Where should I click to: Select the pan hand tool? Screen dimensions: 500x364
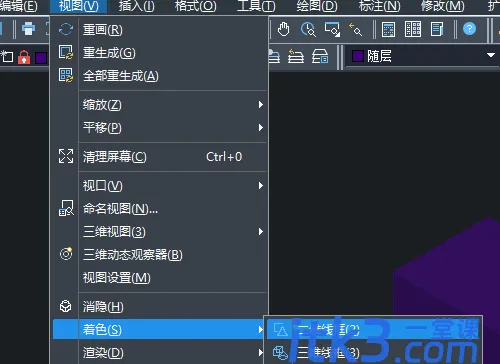[x=284, y=29]
